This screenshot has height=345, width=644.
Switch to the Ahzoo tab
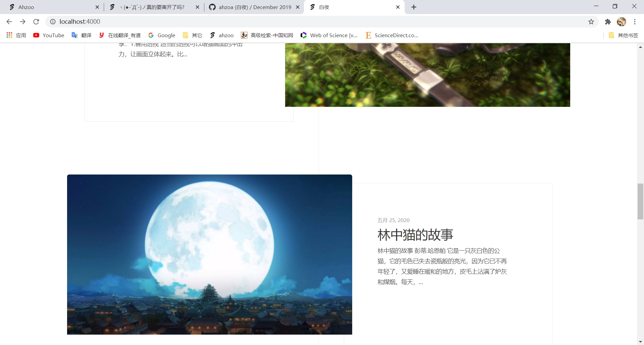[50, 7]
